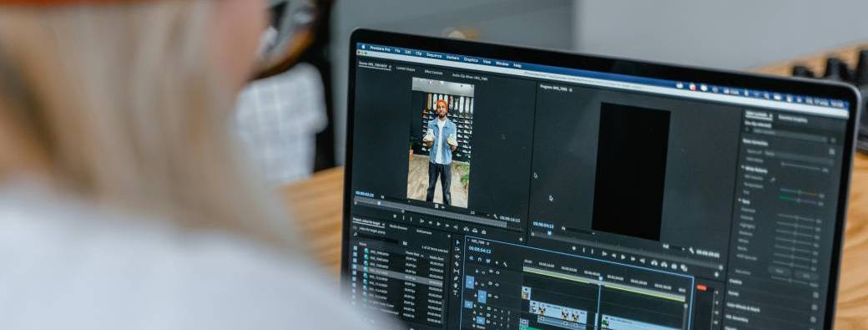
Task: Select the Track Select Forward tool
Action: tap(457, 249)
